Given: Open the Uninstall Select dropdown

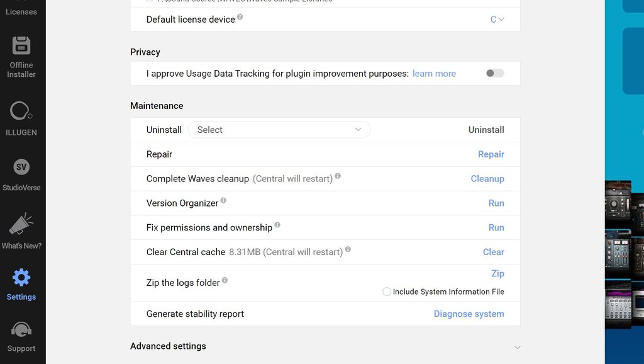Looking at the screenshot, I should (x=279, y=130).
